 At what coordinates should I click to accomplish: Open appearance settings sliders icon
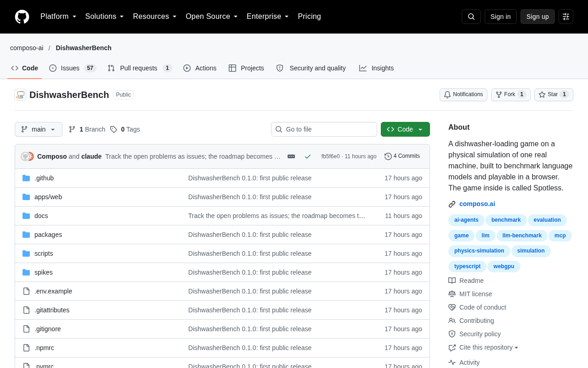pos(566,17)
